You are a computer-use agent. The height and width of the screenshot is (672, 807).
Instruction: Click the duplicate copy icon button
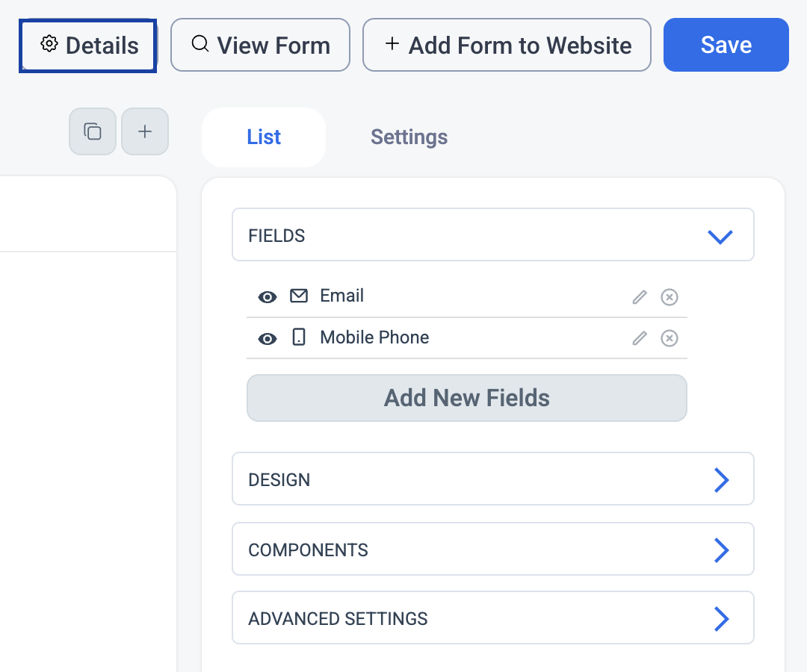(x=93, y=131)
